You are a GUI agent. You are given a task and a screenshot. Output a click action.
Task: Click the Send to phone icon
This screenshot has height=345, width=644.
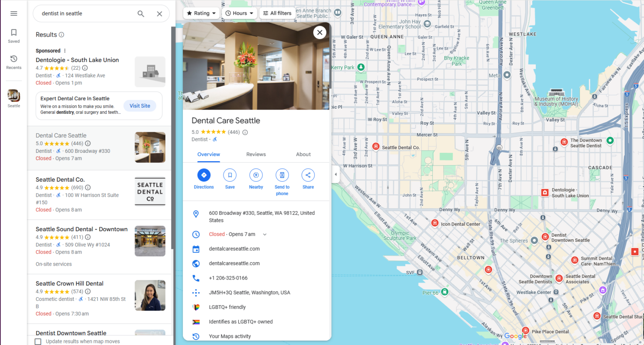tap(282, 175)
